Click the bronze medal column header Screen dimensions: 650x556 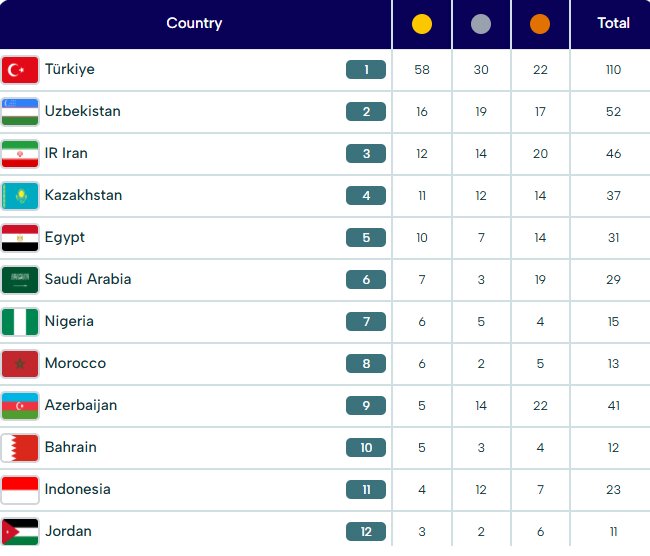540,24
